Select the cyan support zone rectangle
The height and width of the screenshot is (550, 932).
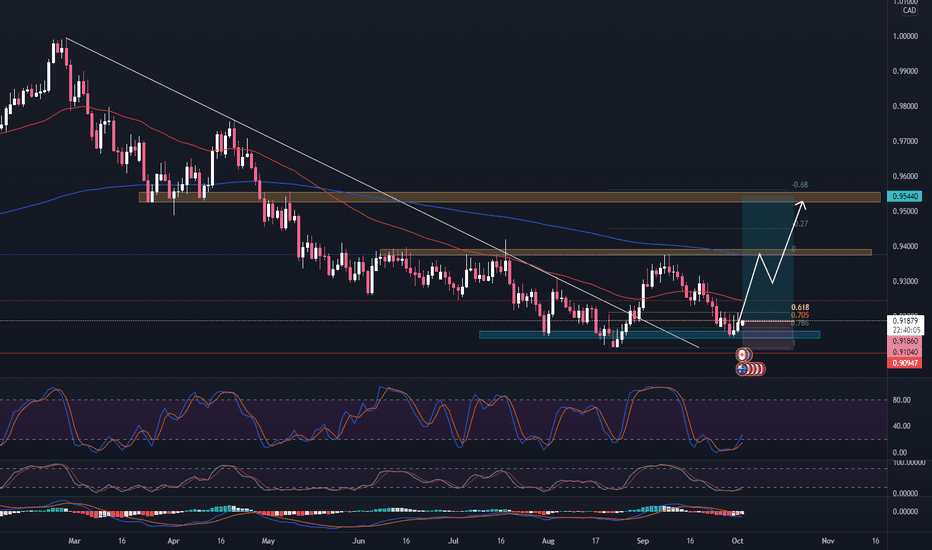click(649, 335)
